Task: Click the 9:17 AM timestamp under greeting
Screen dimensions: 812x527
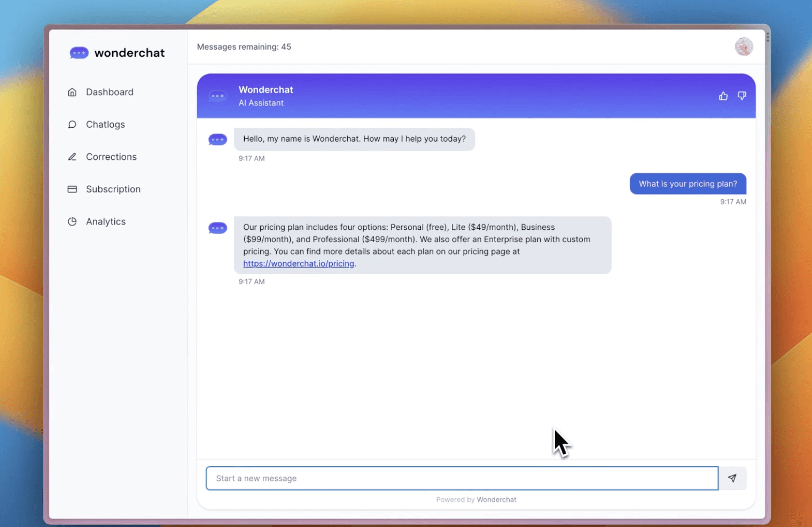Action: (252, 158)
